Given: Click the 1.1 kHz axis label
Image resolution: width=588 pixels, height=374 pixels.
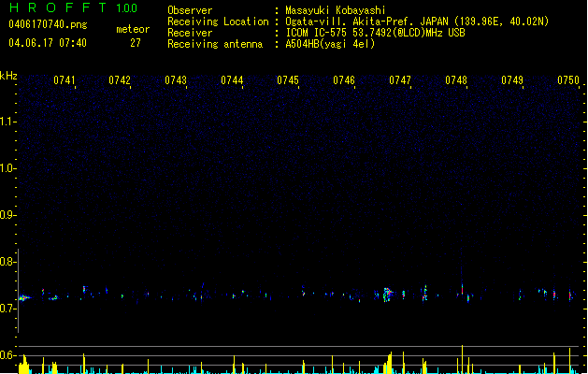Looking at the screenshot, I should tap(8, 122).
